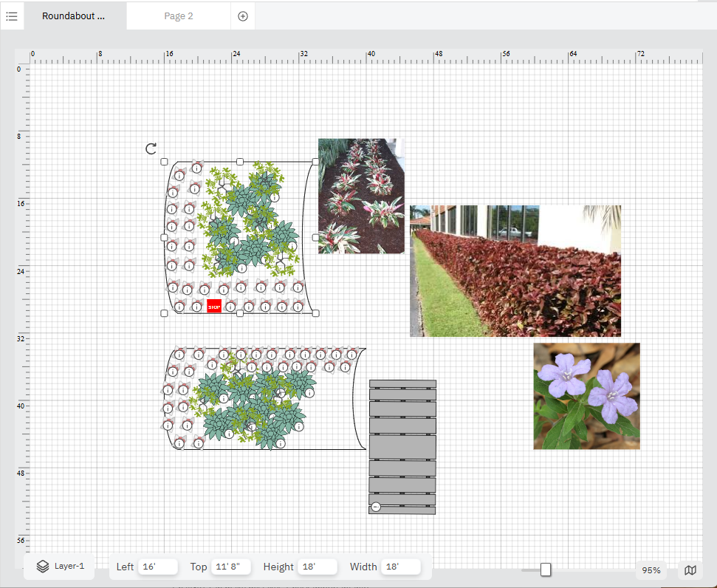Switch to the Page 2 tab
Screen dimensions: 717x588
click(x=178, y=16)
